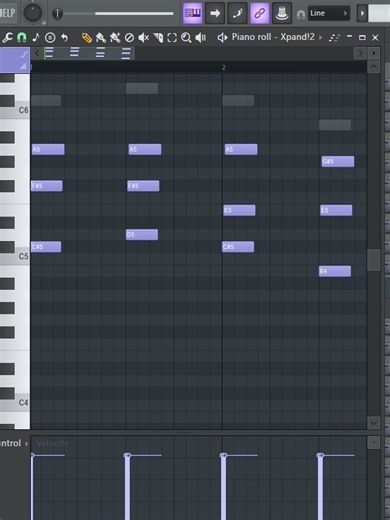Expand arrow after Xpand!2 title

tap(320, 38)
